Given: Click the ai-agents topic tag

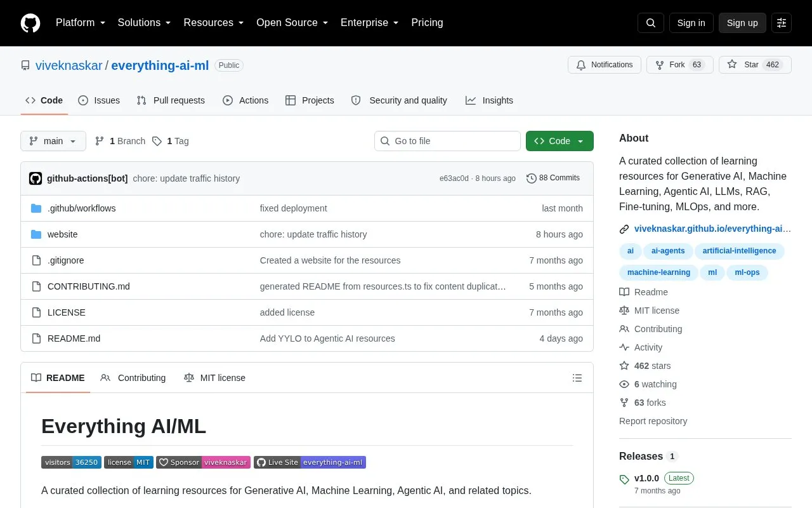Looking at the screenshot, I should point(668,251).
